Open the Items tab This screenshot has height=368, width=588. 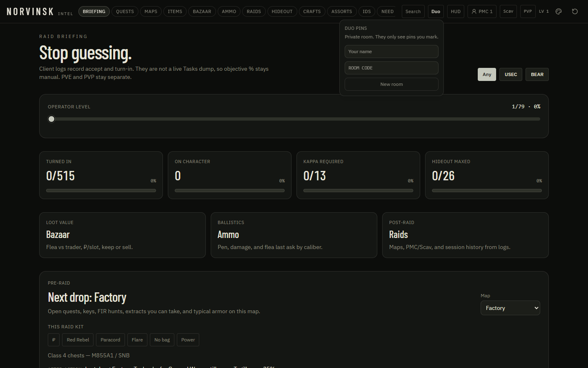click(x=175, y=11)
